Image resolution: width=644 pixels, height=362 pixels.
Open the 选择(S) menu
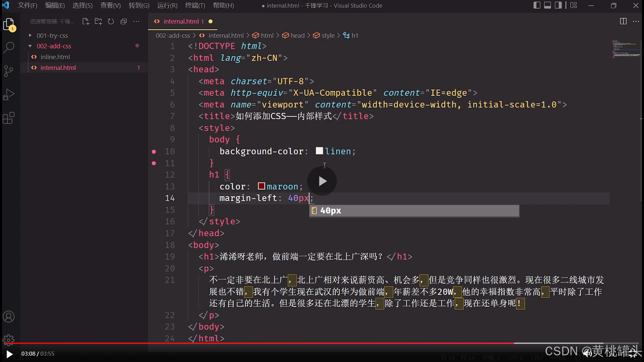point(83,5)
